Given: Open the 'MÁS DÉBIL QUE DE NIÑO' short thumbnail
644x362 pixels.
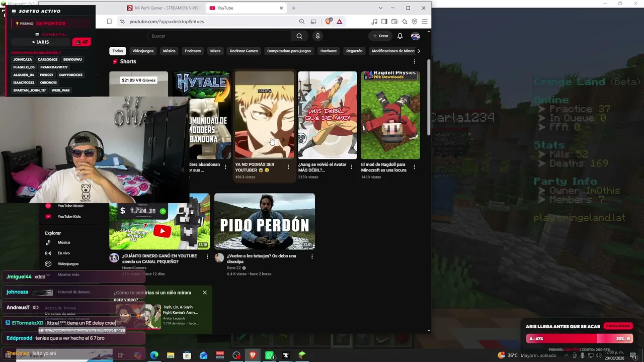Looking at the screenshot, I should pos(328,115).
